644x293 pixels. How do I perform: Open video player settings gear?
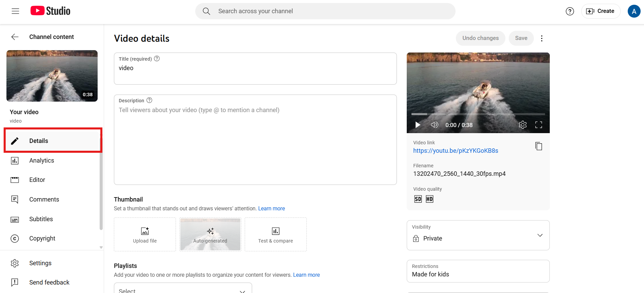coord(523,125)
